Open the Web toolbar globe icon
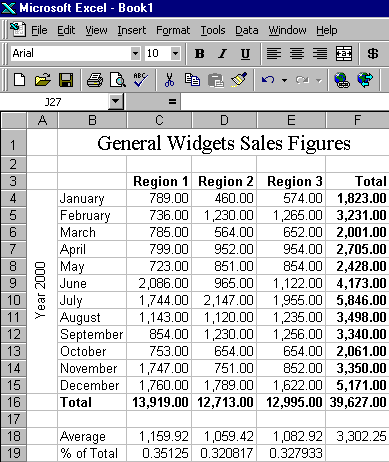This screenshot has height=462, width=389. tap(365, 80)
